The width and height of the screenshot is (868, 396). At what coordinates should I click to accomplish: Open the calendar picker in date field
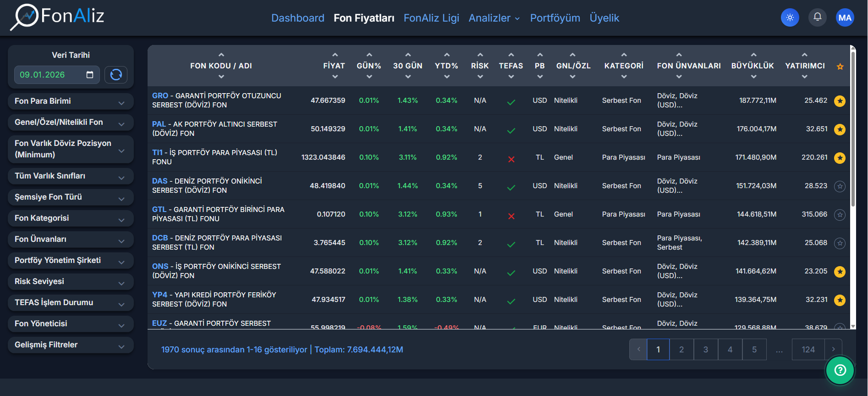(90, 74)
